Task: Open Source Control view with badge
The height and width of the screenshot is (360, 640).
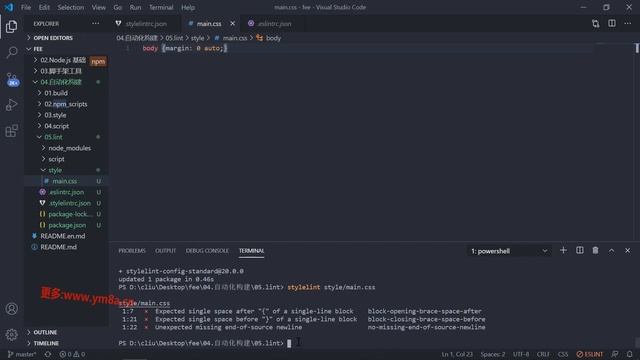Action: point(12,79)
